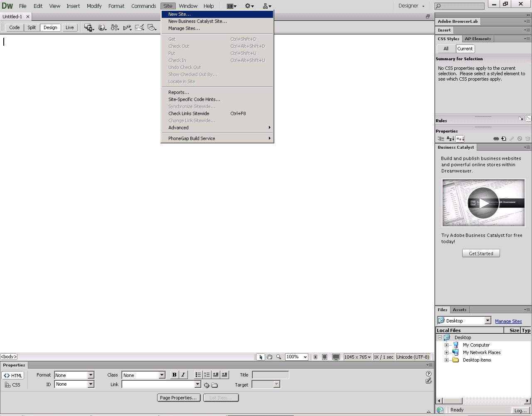Click the Italic button in Properties panel
The height and width of the screenshot is (416, 532).
183,375
